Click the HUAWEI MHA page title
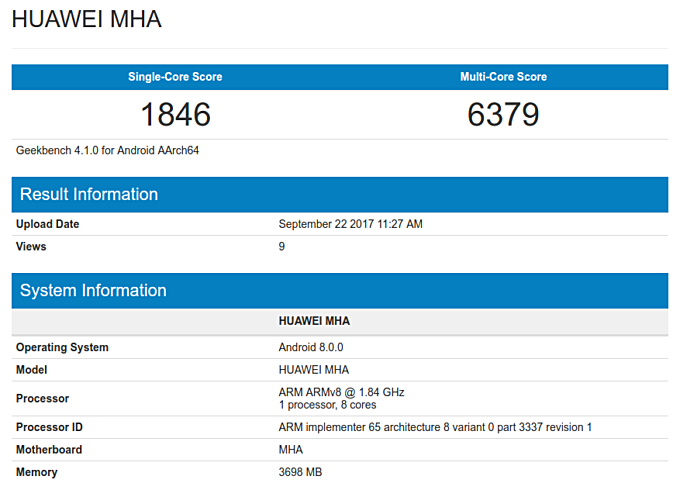680x490 pixels. tap(86, 19)
